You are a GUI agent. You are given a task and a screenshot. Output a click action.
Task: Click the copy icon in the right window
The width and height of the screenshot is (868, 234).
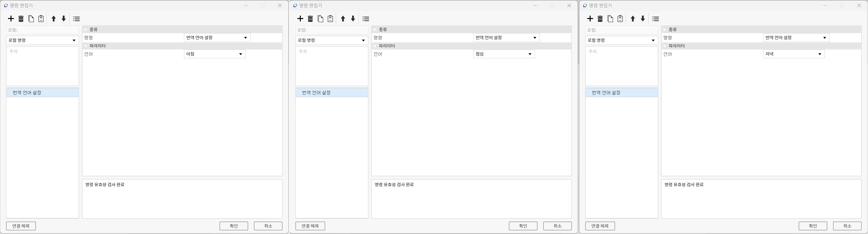pos(610,19)
